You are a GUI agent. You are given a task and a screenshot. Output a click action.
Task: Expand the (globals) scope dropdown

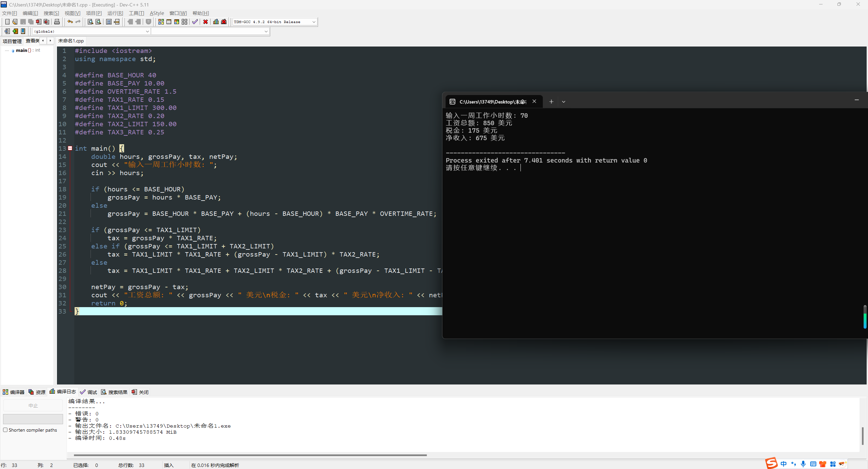pos(147,31)
